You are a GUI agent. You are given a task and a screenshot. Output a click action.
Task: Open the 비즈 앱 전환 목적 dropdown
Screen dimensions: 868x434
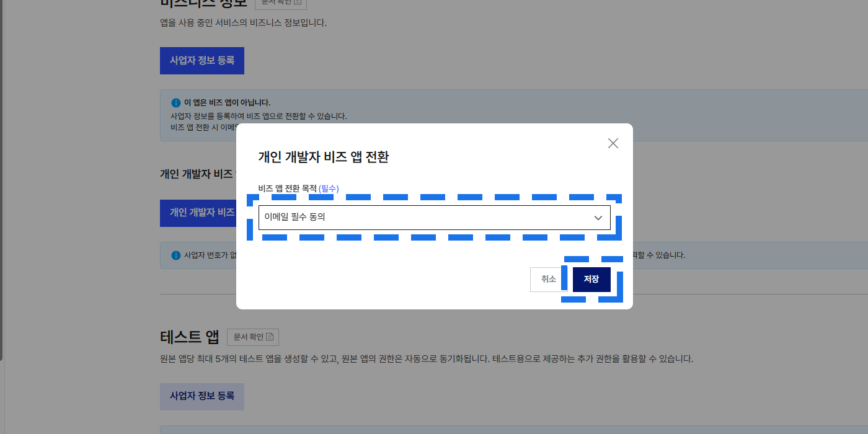(x=434, y=218)
